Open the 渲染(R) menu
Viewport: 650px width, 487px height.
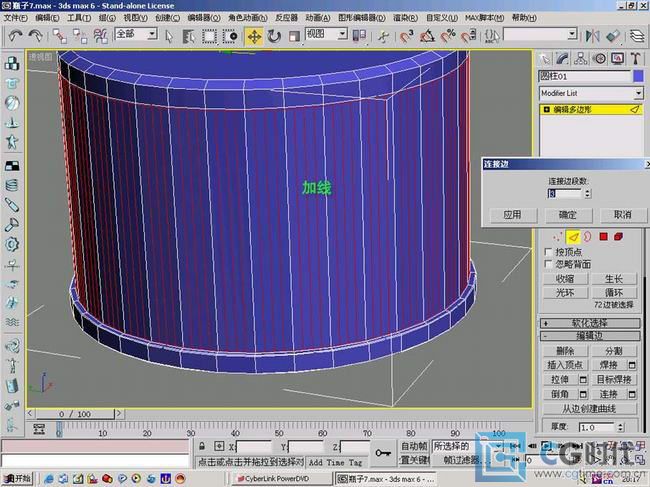(x=405, y=18)
